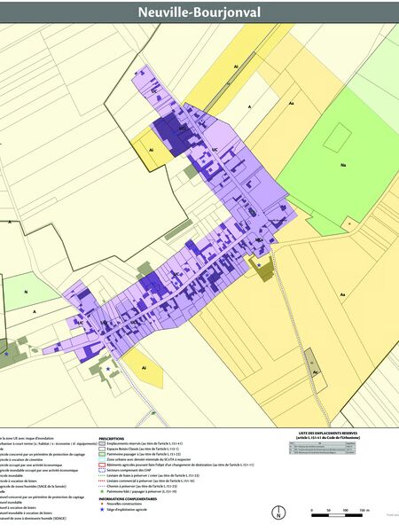
Task: Click the 'LISTE DES EMPLACEMENTS RESERVES' heading
Action: click(328, 434)
